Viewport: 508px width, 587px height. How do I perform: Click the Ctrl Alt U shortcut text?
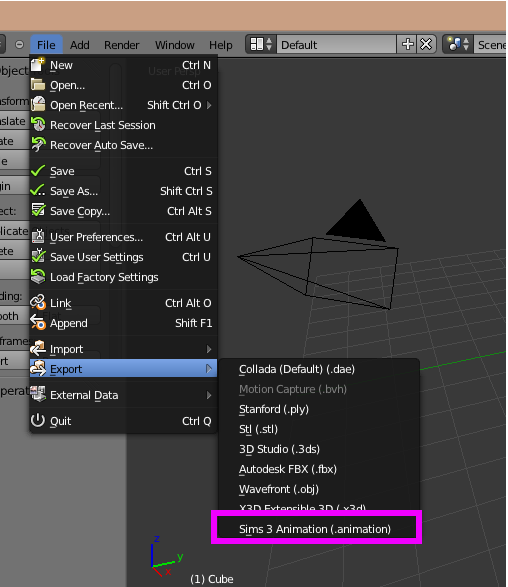click(188, 237)
